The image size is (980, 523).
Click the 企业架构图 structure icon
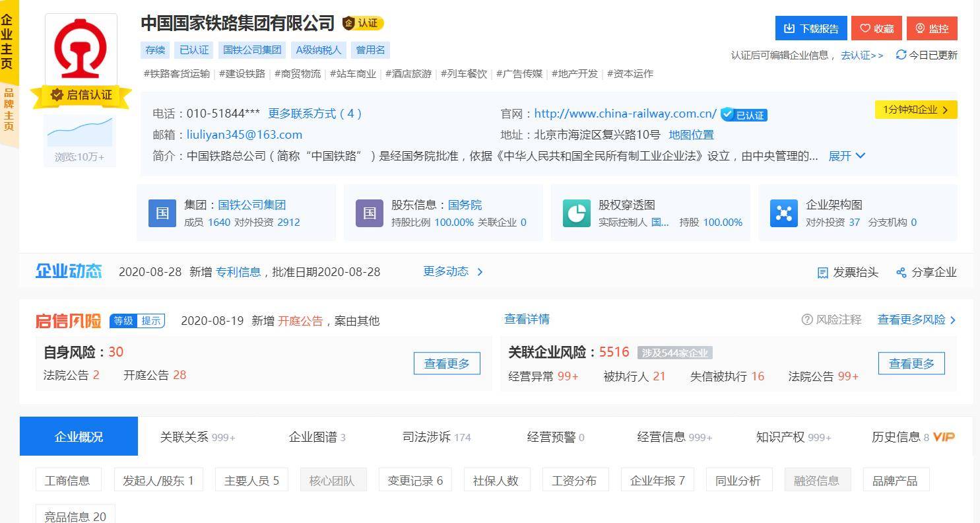pos(784,213)
